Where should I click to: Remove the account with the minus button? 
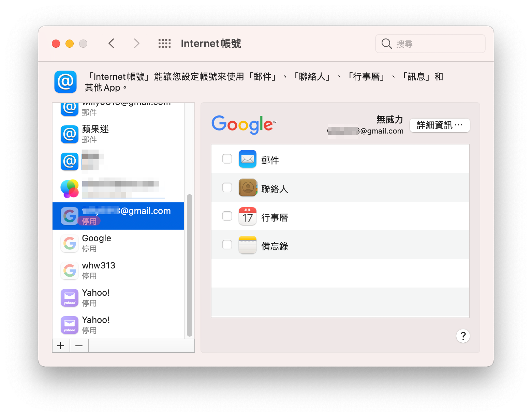pos(79,346)
